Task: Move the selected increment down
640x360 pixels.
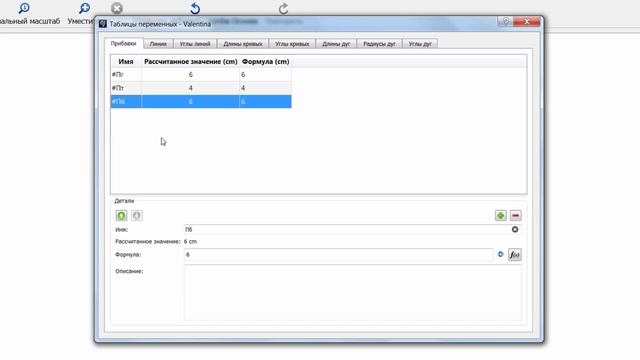Action: [x=137, y=216]
